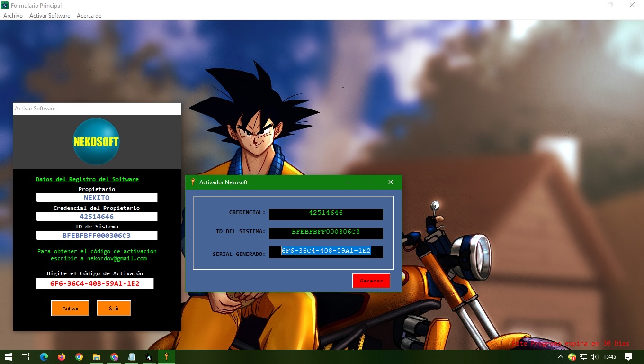Image resolution: width=644 pixels, height=364 pixels.
Task: Open network settings tray icon
Action: (x=583, y=357)
